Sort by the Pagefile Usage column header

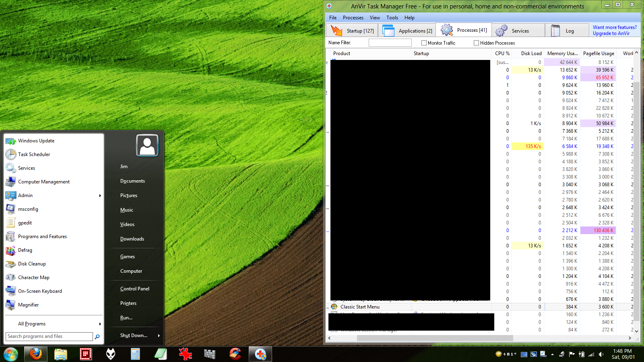coord(598,53)
